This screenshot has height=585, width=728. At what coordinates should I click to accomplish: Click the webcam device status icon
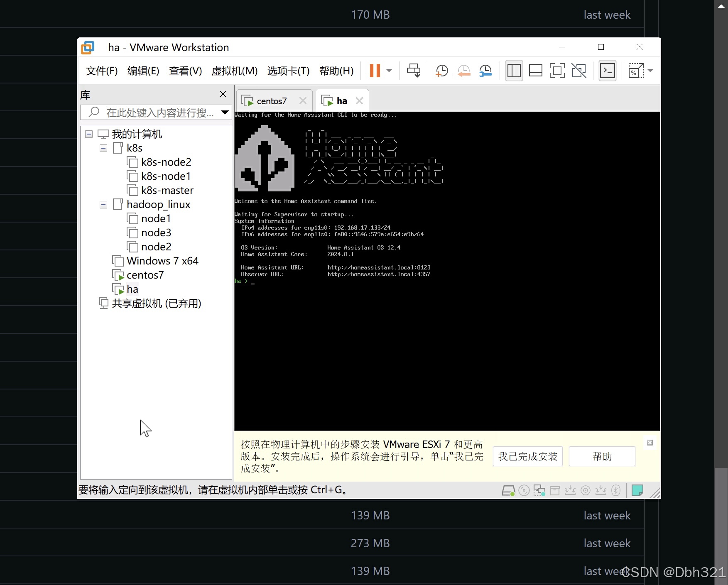coord(586,491)
